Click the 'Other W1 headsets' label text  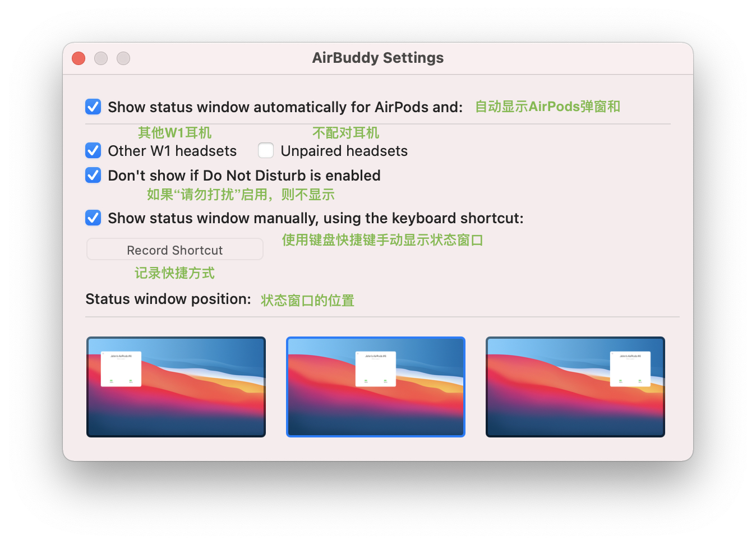coord(172,151)
